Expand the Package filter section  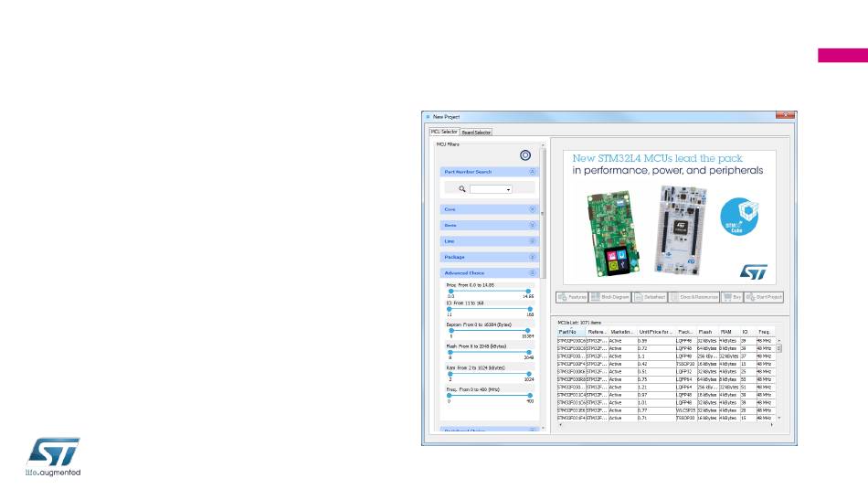pos(533,257)
